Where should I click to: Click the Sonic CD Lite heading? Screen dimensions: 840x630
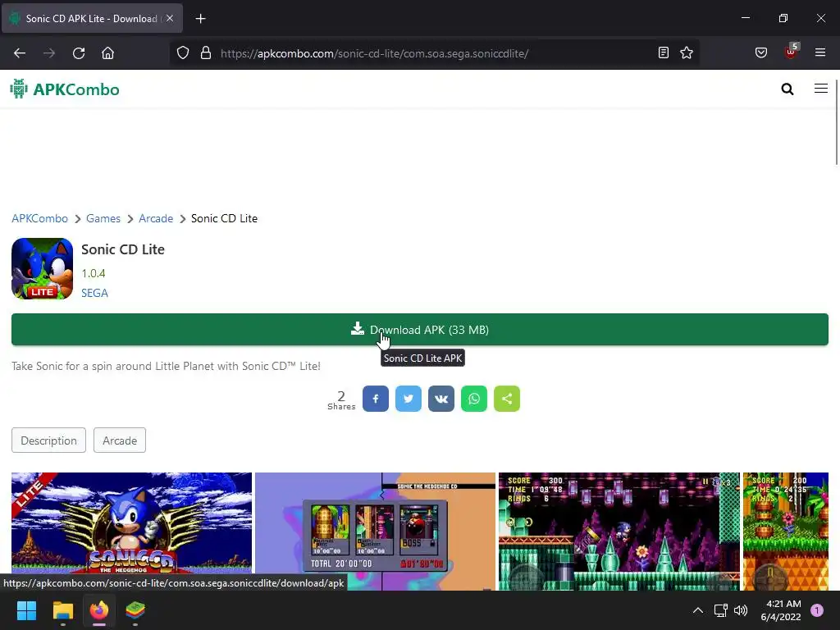[x=123, y=249]
